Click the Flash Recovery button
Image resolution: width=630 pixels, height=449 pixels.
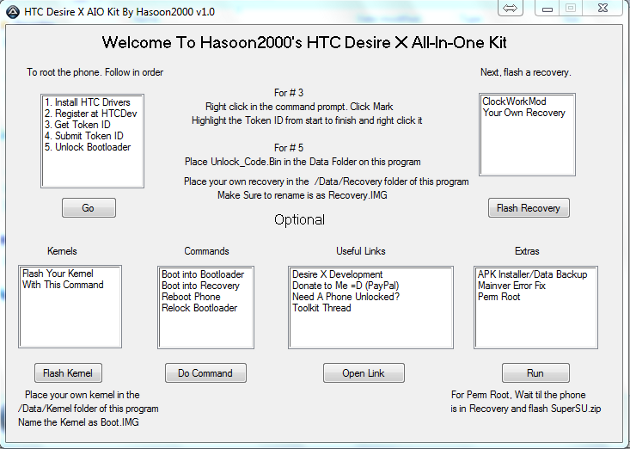point(528,208)
